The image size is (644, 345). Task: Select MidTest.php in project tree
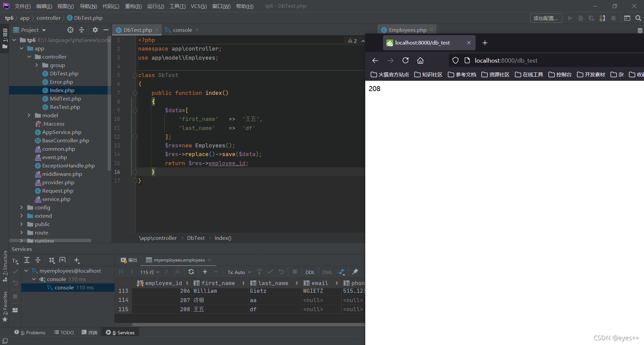click(x=65, y=98)
